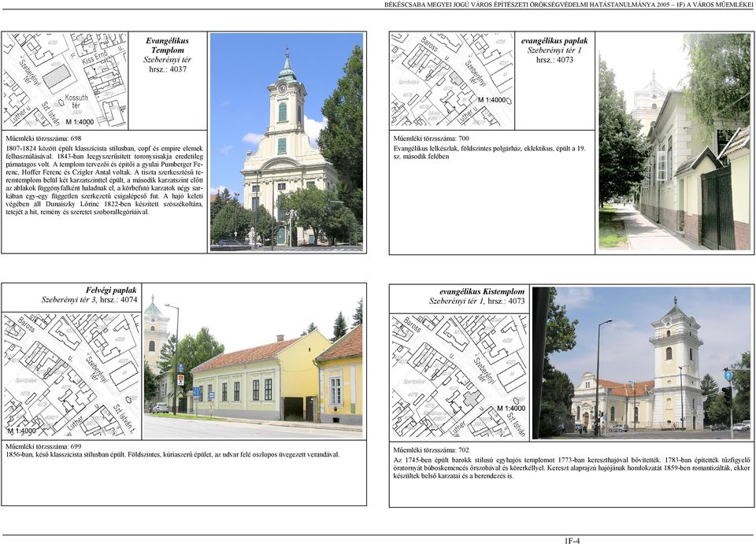The image size is (756, 544).
Task: Click the sentence '1856-ban, késő klasszicista stílusban épült'
Action: [x=172, y=454]
